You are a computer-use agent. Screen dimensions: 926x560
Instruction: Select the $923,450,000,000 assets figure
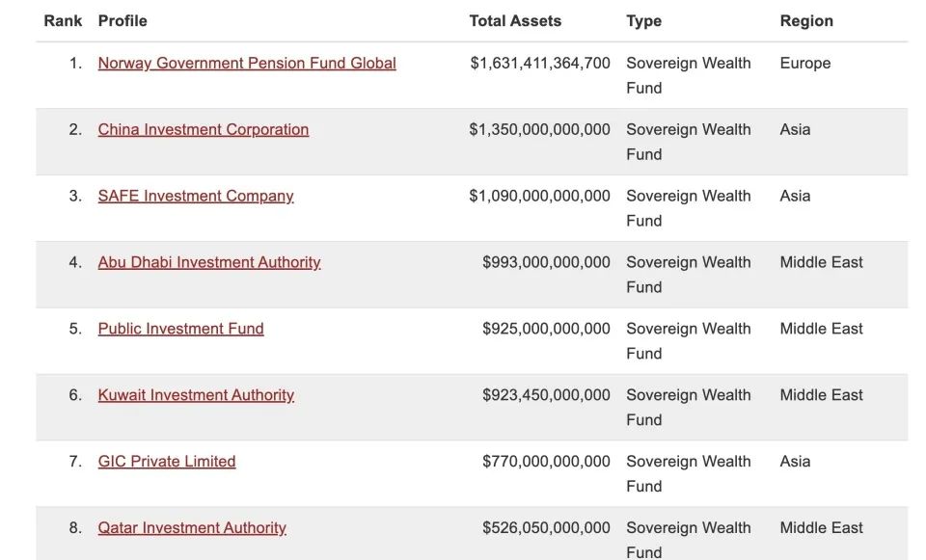click(x=546, y=396)
